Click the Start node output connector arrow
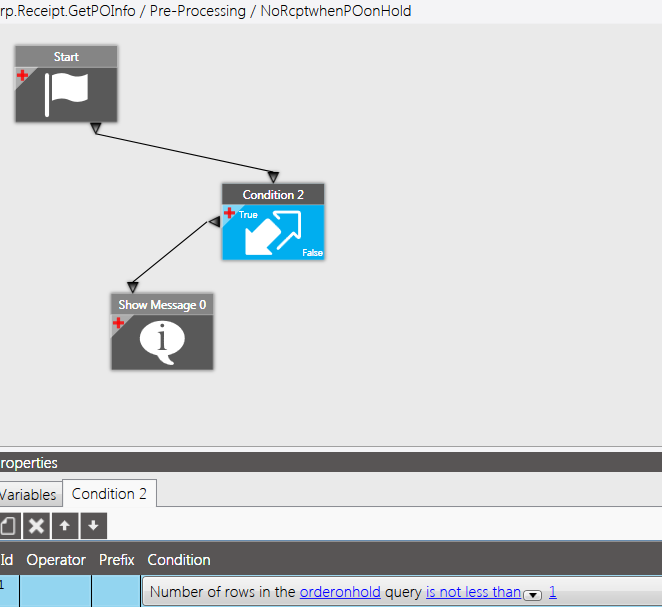 coord(96,128)
